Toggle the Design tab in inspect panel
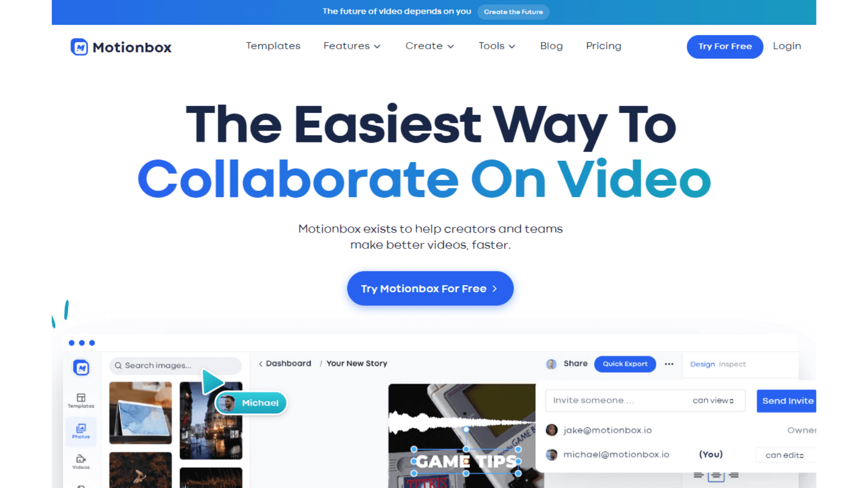Viewport: 868px width, 488px height. [701, 364]
